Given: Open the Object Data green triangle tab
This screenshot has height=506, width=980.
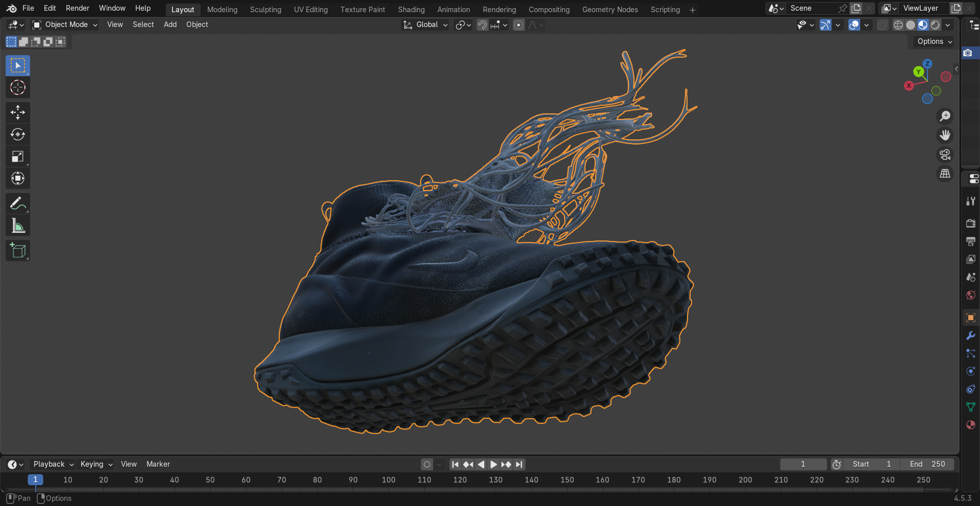Looking at the screenshot, I should click(x=971, y=407).
